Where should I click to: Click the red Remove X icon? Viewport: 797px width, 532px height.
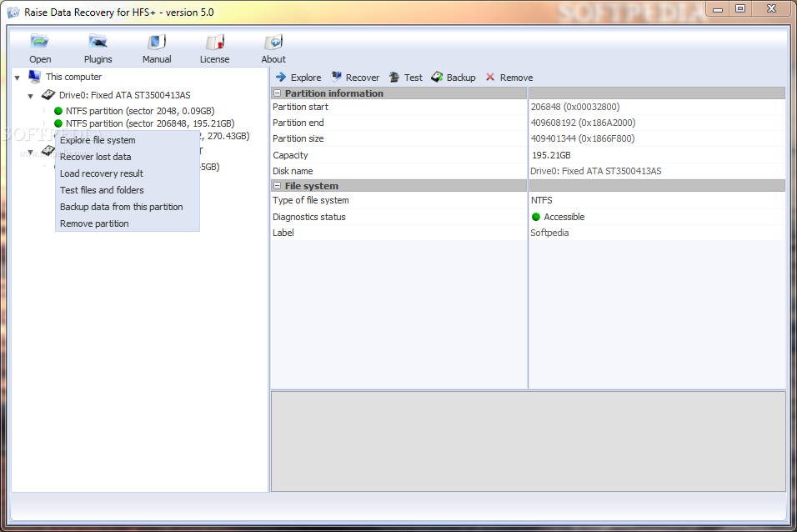point(490,77)
